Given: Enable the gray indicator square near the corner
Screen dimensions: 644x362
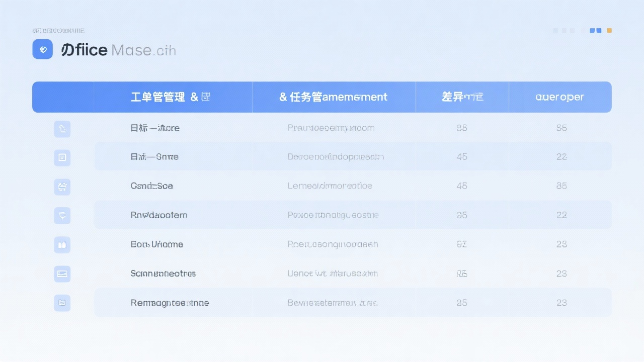Looking at the screenshot, I should point(555,31).
